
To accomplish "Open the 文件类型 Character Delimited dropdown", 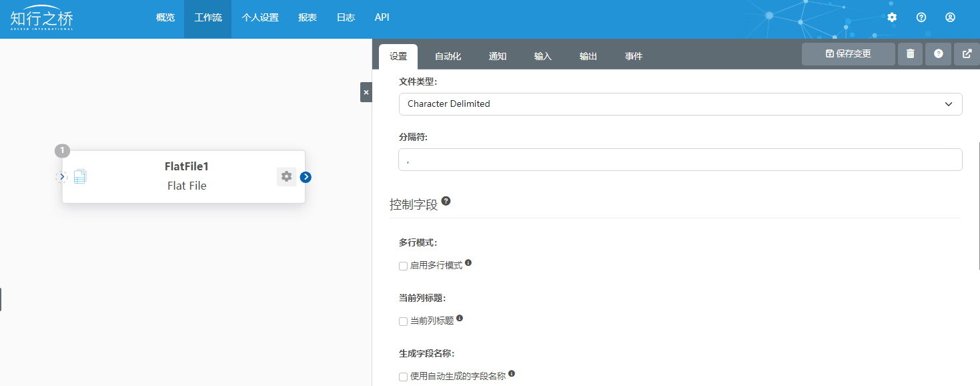I will coord(680,104).
